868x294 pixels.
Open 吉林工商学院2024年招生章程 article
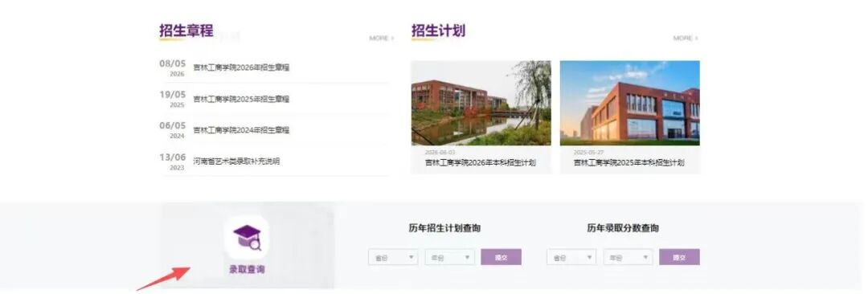pos(241,130)
